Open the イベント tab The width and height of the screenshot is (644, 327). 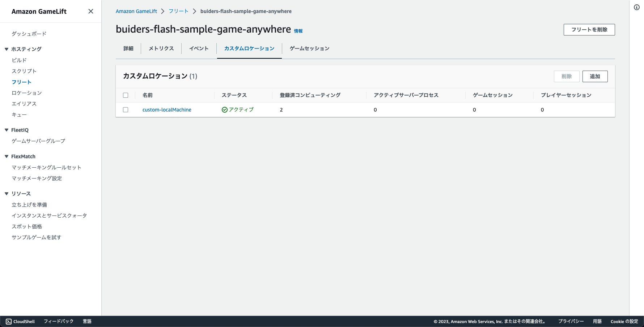click(199, 49)
